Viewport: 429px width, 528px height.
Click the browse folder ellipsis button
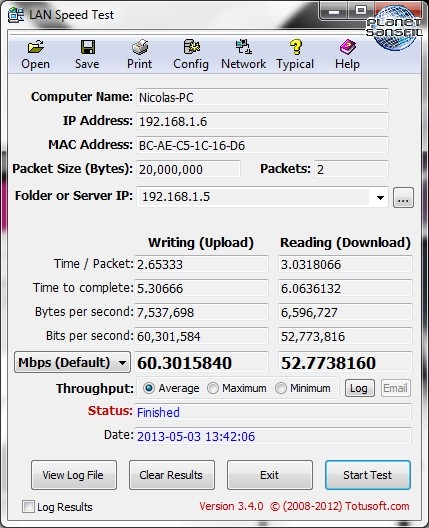[x=403, y=198]
